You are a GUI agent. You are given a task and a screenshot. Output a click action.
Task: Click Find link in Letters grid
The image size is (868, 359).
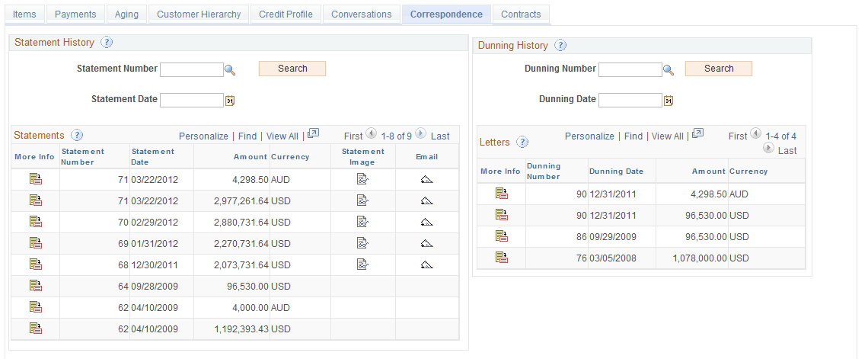(633, 136)
